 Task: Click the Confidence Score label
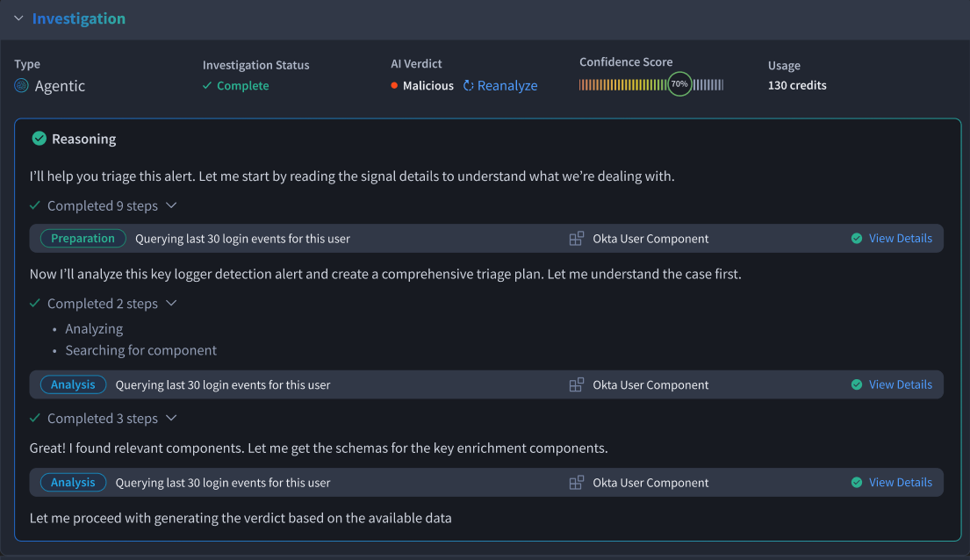626,61
